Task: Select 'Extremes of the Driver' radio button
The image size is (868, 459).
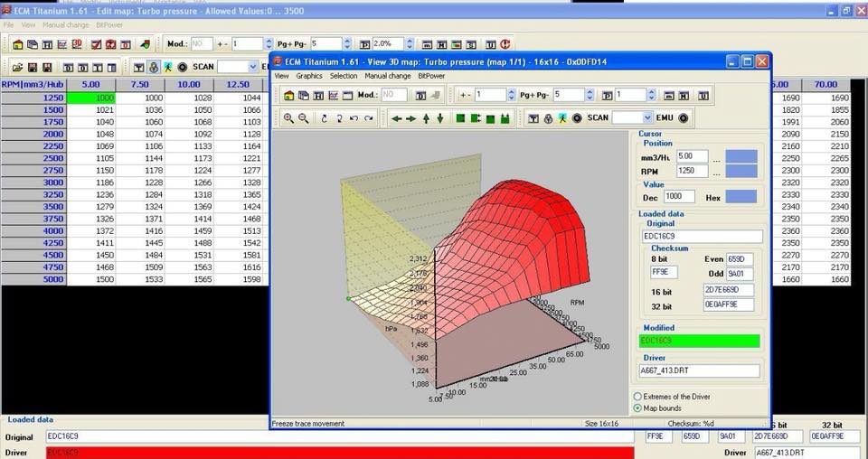Action: click(x=637, y=397)
